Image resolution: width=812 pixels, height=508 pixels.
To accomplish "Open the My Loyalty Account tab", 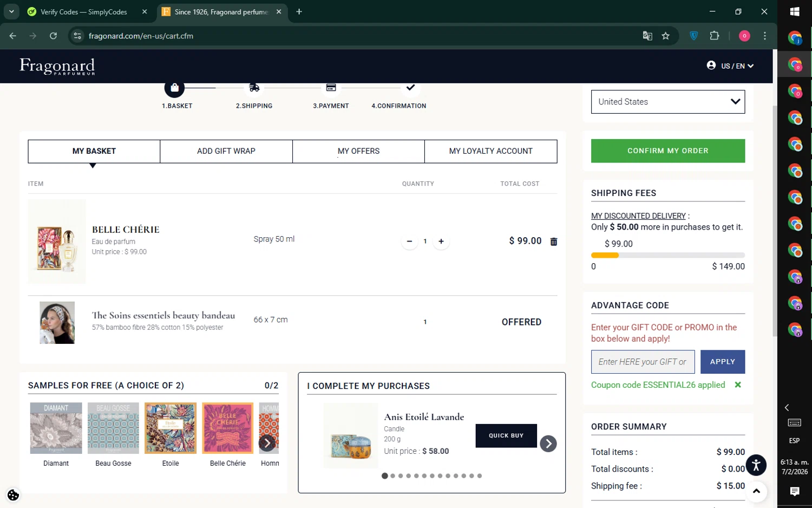I will [x=490, y=151].
